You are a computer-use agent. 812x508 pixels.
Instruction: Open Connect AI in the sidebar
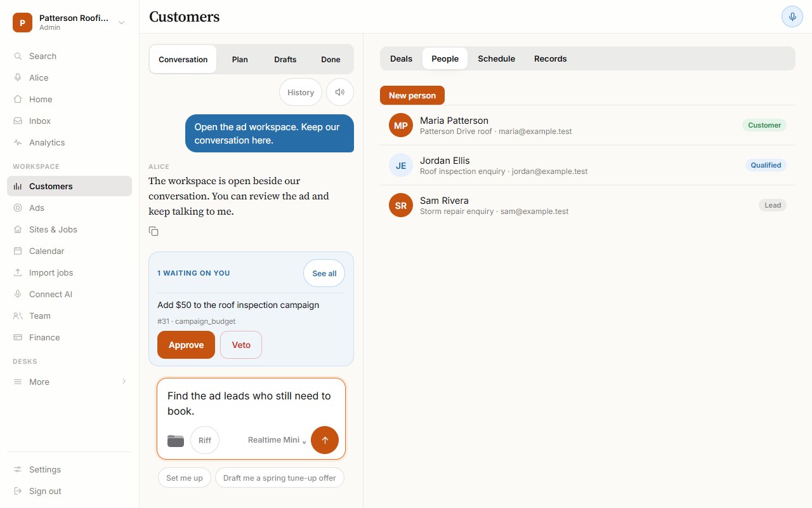tap(69, 294)
